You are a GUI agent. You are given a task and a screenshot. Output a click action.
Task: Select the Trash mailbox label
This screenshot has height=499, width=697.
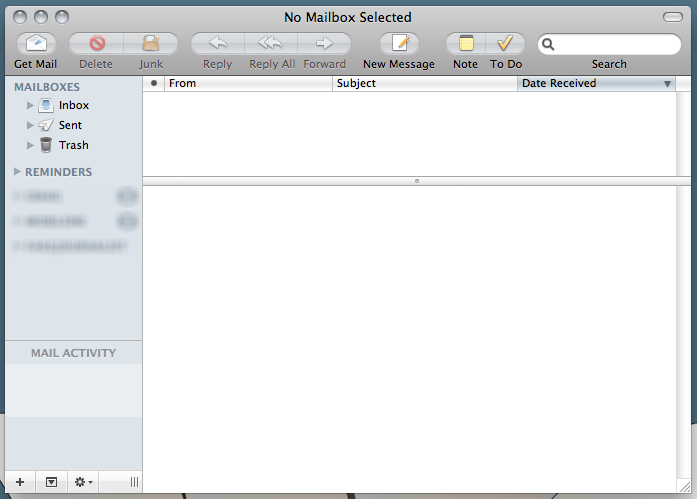(x=74, y=145)
